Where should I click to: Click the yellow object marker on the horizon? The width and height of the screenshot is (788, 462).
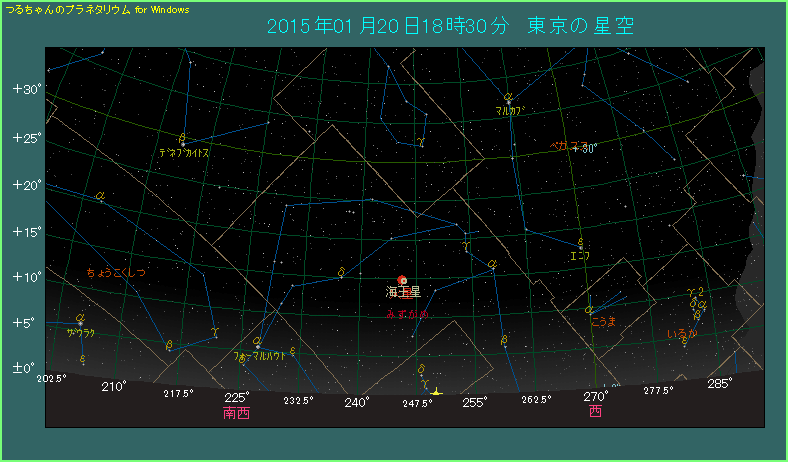[437, 391]
